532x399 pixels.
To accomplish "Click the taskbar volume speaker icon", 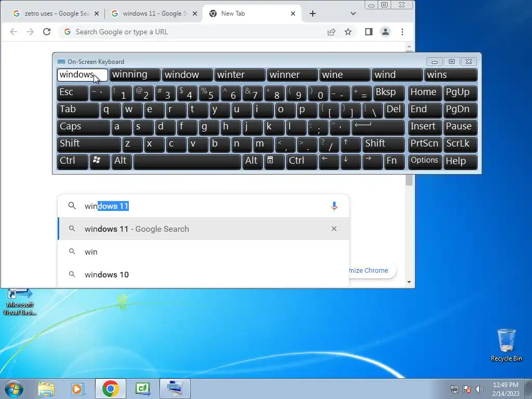I will click(x=480, y=389).
